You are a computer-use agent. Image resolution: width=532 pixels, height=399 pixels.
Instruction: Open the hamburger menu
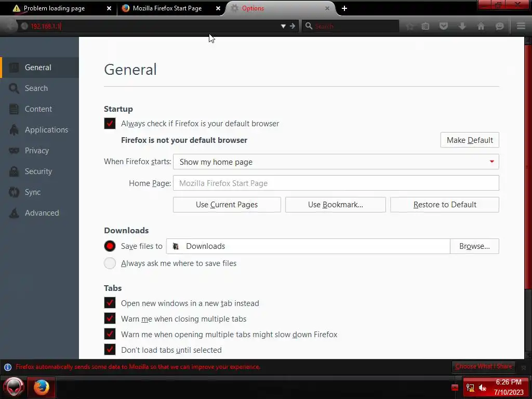point(521,26)
